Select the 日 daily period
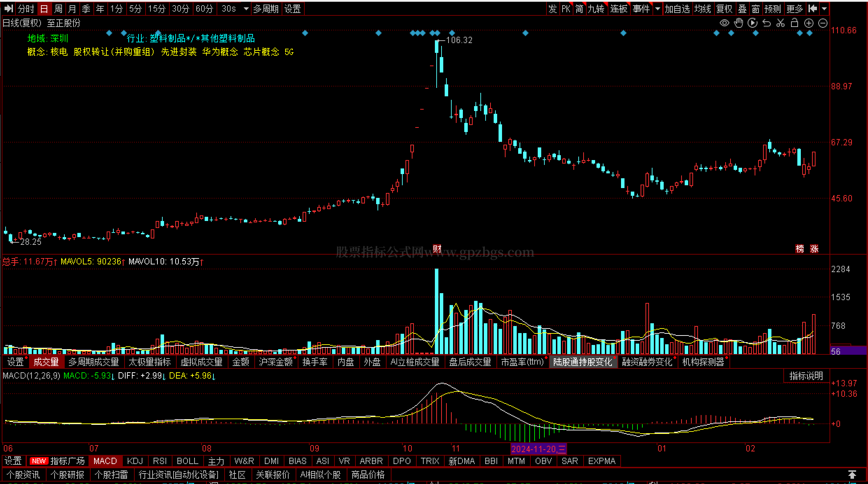The height and width of the screenshot is (484, 868). tap(44, 9)
